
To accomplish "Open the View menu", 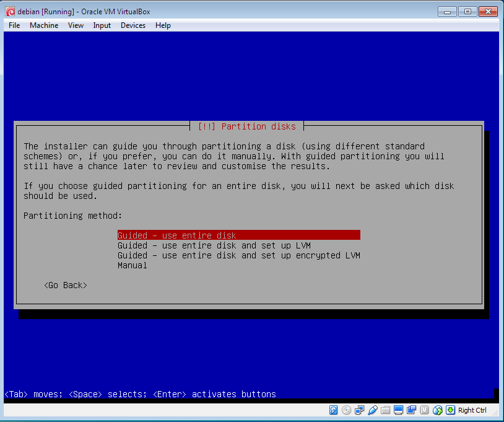I will point(76,25).
